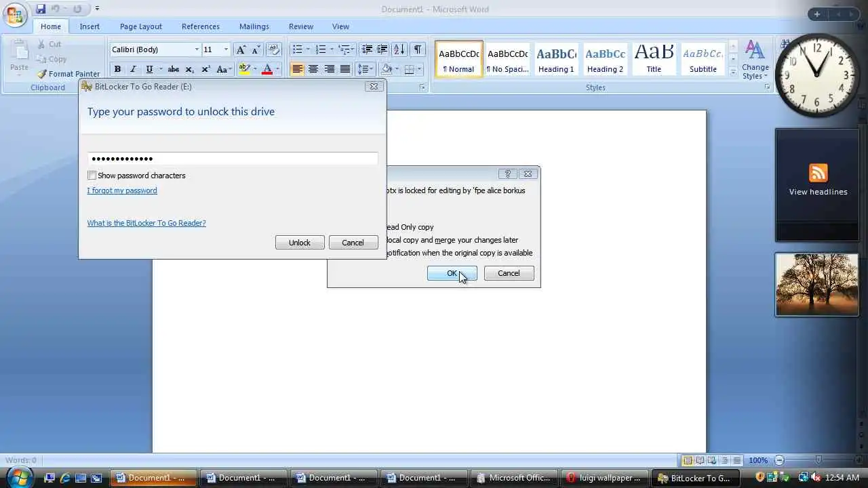
Task: Open the Review tab
Action: click(301, 26)
